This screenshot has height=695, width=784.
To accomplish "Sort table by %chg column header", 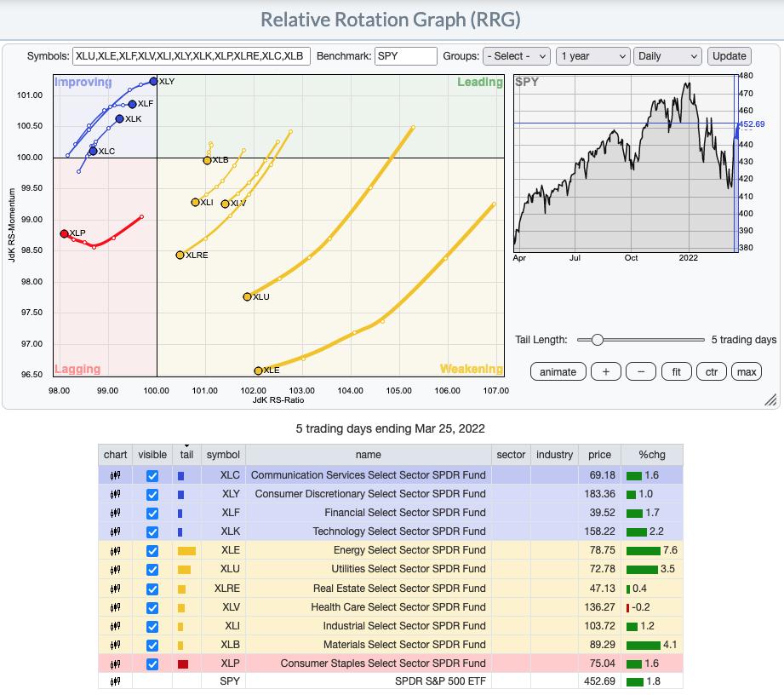I will 651,455.
